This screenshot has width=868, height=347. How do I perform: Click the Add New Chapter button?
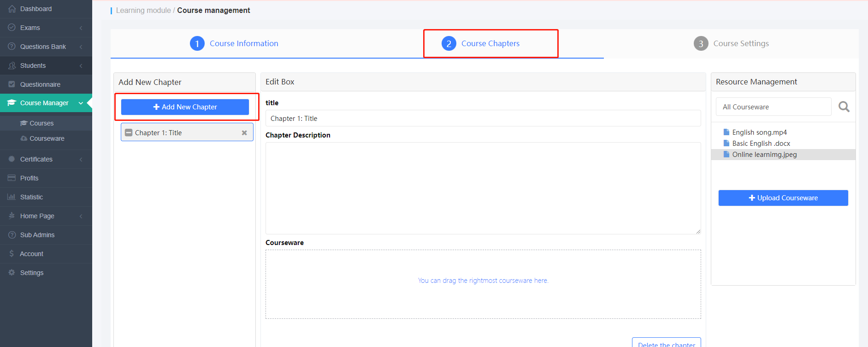(x=185, y=107)
